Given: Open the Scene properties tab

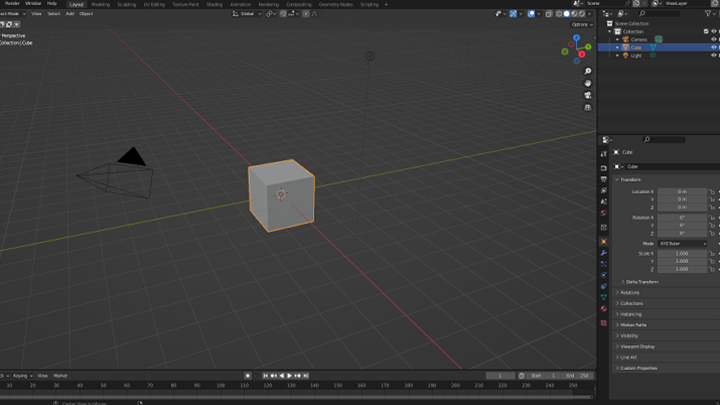Looking at the screenshot, I should click(603, 202).
